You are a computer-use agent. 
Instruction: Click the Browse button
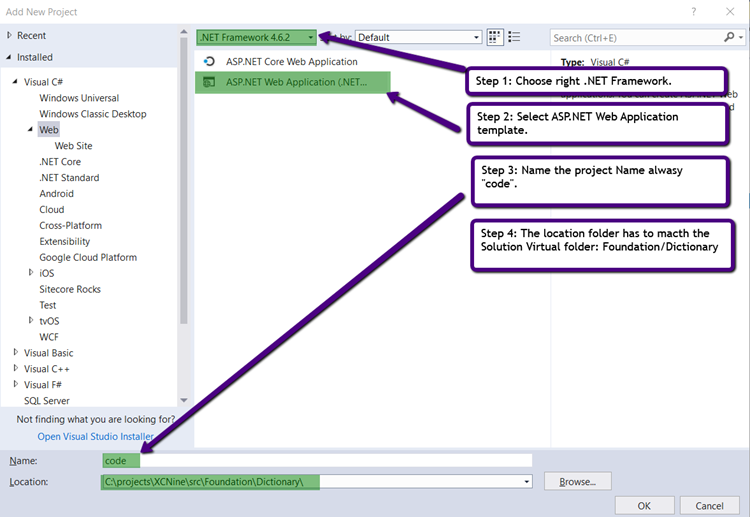577,482
